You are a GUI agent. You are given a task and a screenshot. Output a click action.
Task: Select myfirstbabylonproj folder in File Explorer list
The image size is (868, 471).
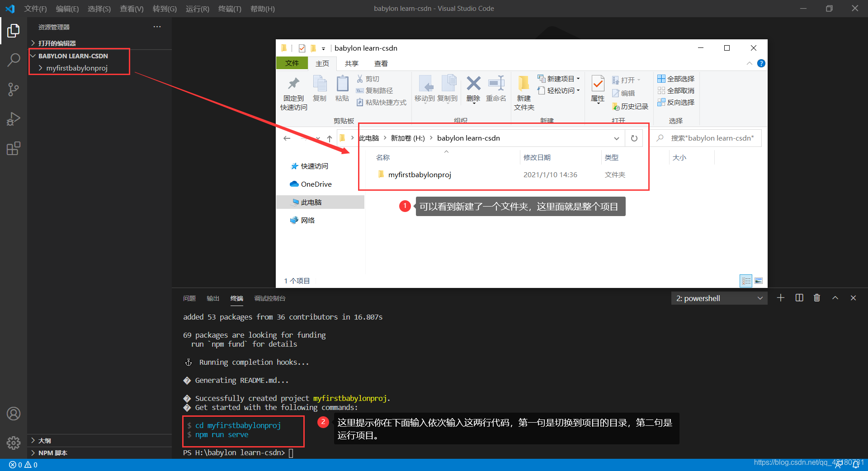(x=420, y=174)
